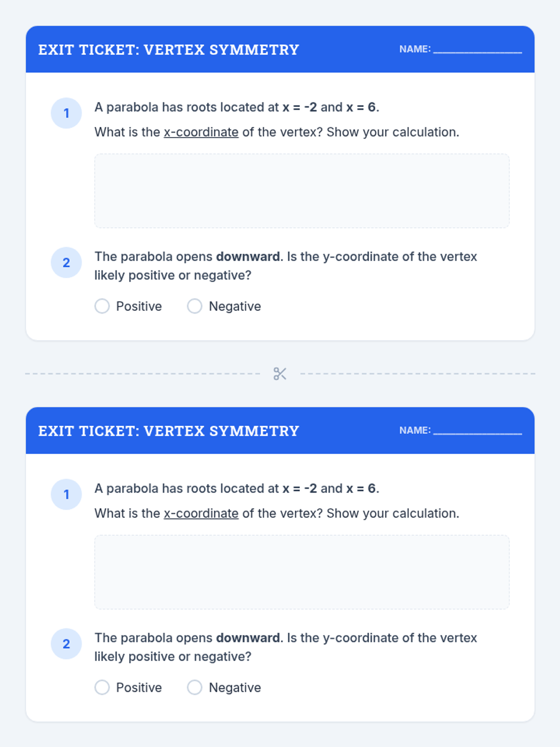The image size is (560, 747).
Task: Choose Negative option in bottom ticket
Action: click(195, 687)
